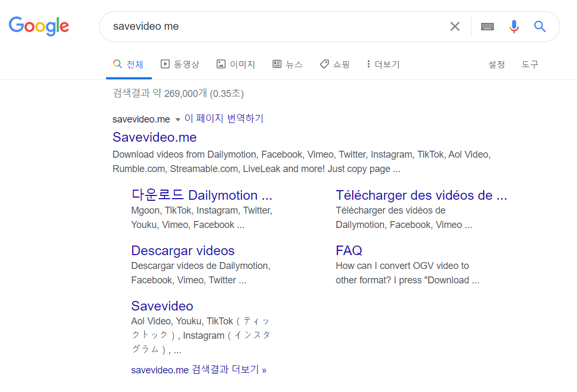The image size is (577, 392).
Task: Click the result count text 검색결과 약 269,000개
Action: coord(178,93)
